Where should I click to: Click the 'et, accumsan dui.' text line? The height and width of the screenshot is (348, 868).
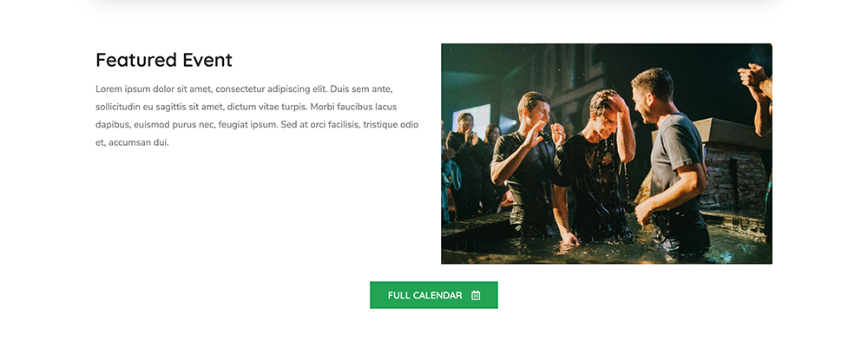(132, 142)
